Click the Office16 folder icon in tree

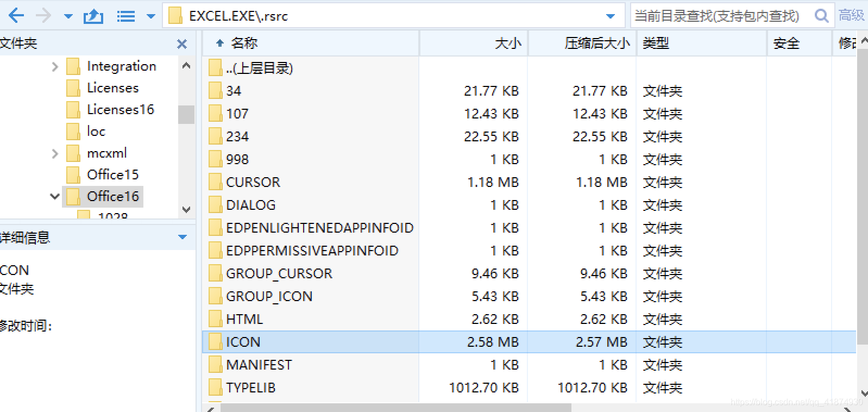point(73,196)
